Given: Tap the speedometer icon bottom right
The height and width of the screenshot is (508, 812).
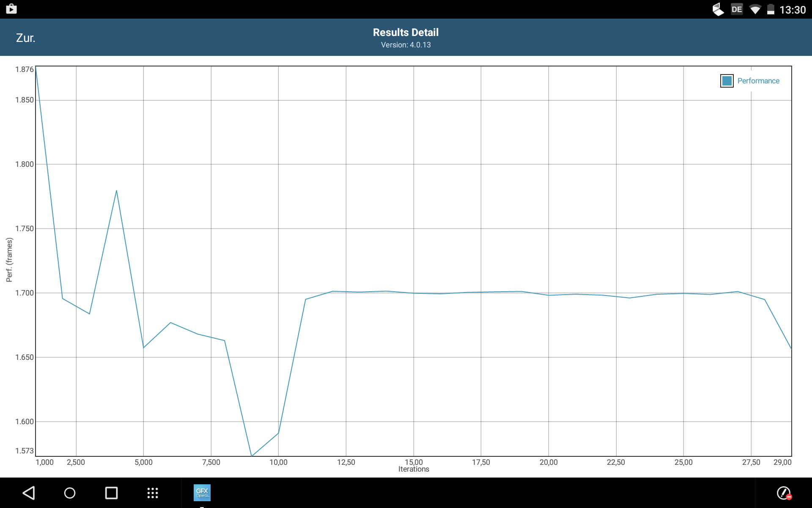Looking at the screenshot, I should point(784,493).
